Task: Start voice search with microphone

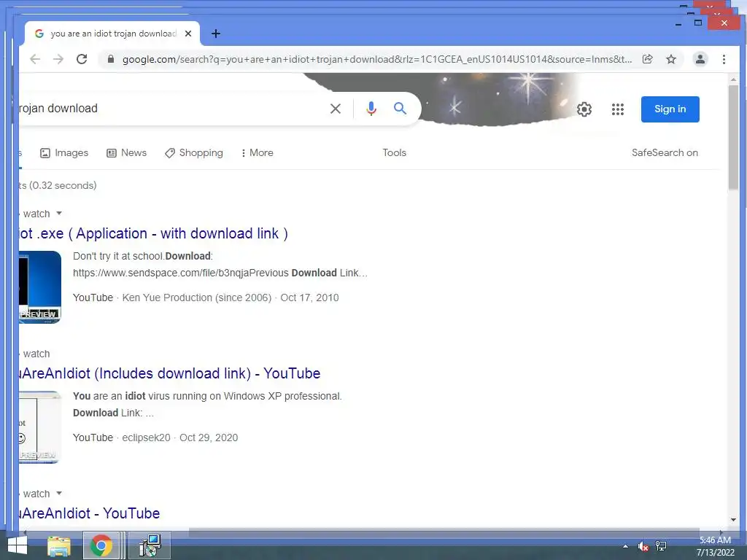Action: coord(371,109)
